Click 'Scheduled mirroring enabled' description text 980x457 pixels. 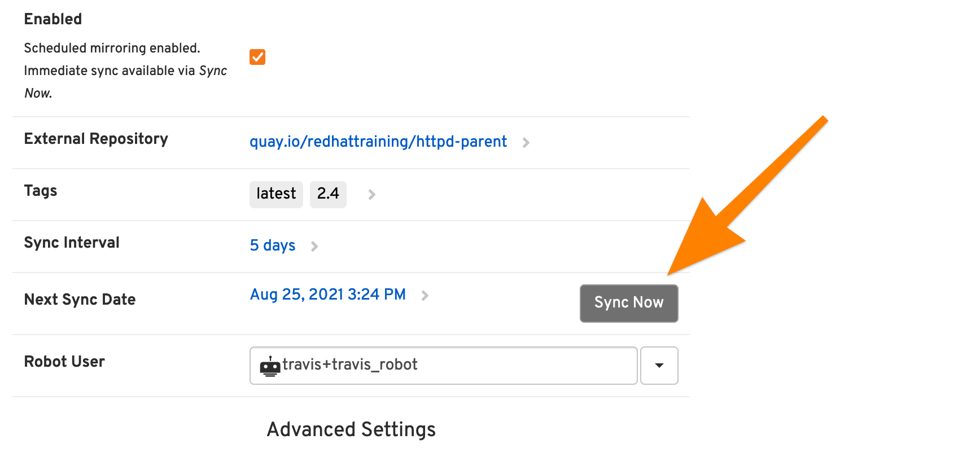coord(112,48)
